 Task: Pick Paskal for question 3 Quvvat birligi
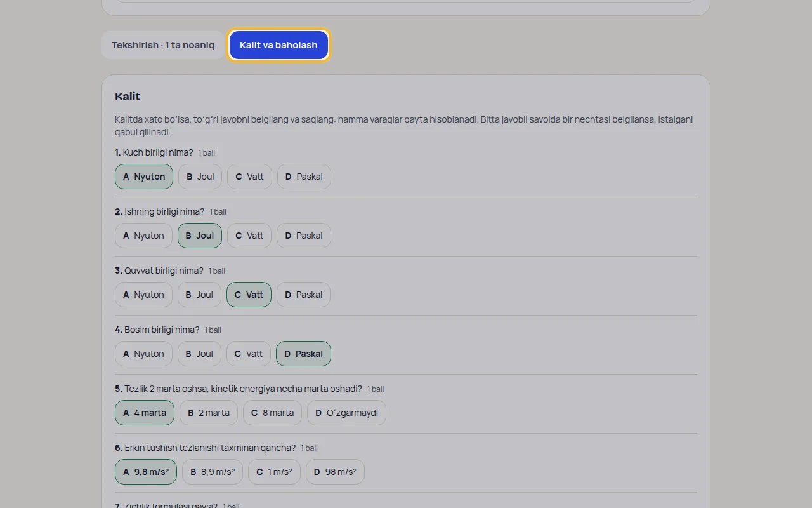coord(304,295)
